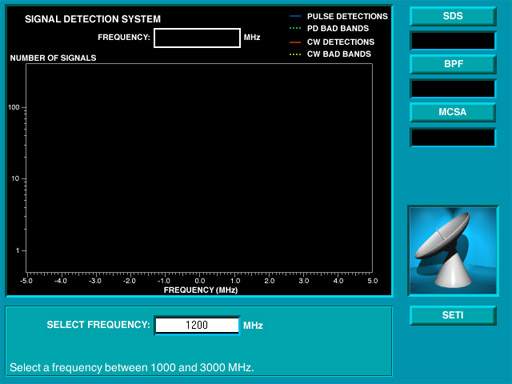Image resolution: width=512 pixels, height=384 pixels.
Task: Focus the Select Frequency input field
Action: [x=197, y=325]
